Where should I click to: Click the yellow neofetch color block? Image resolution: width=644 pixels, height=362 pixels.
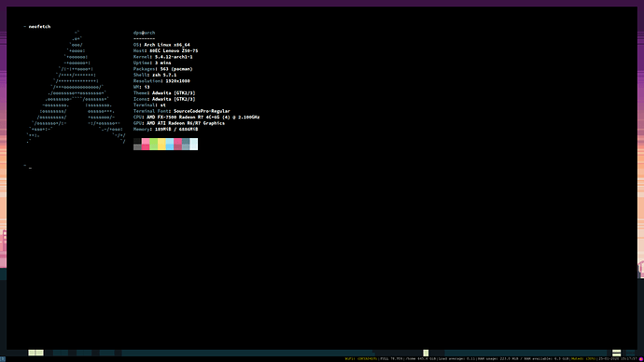tap(161, 144)
